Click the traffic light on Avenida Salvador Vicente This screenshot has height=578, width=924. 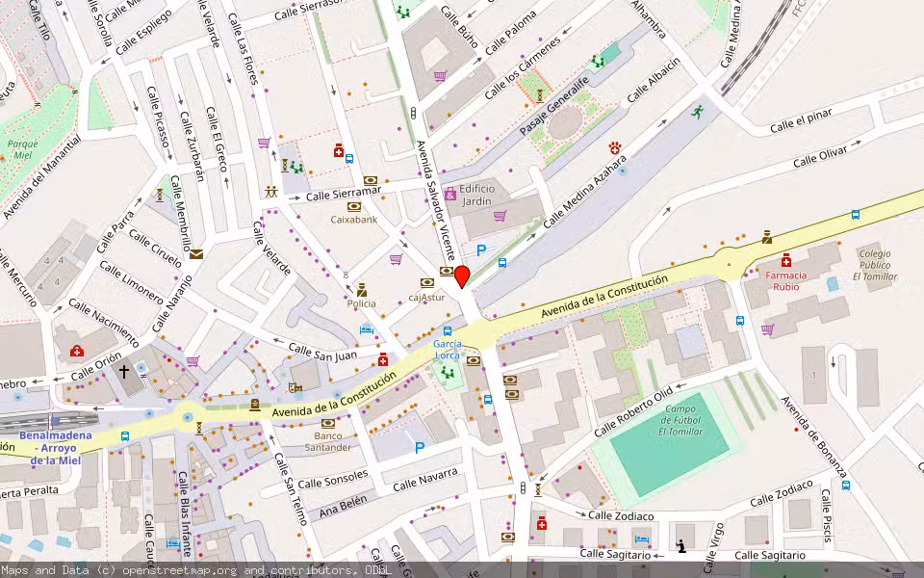pyautogui.click(x=413, y=112)
